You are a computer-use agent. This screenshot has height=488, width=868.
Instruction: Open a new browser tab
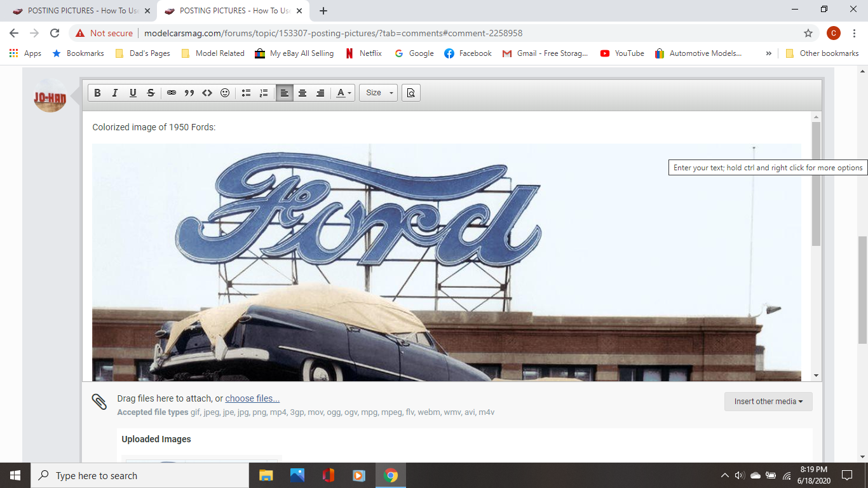pyautogui.click(x=323, y=11)
